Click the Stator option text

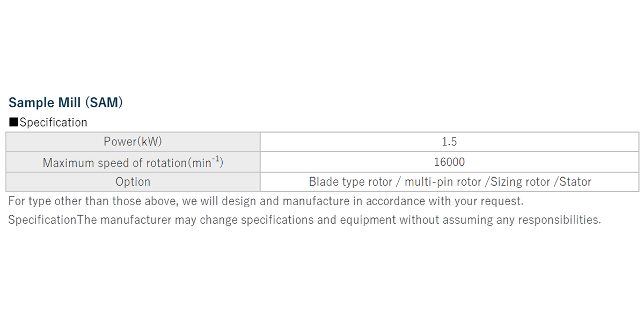click(x=575, y=182)
